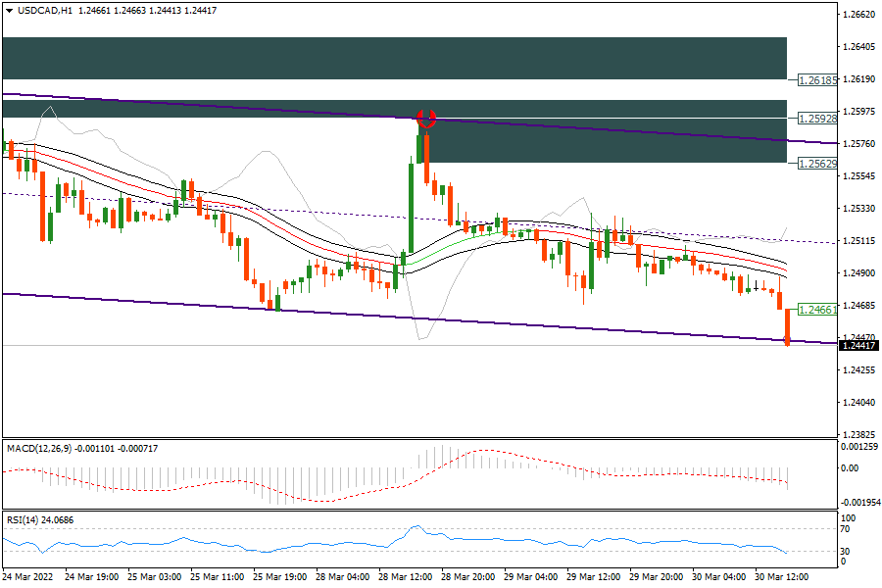This screenshot has width=882, height=588.
Task: Click the RSI(14) indicator label
Action: tap(27, 519)
